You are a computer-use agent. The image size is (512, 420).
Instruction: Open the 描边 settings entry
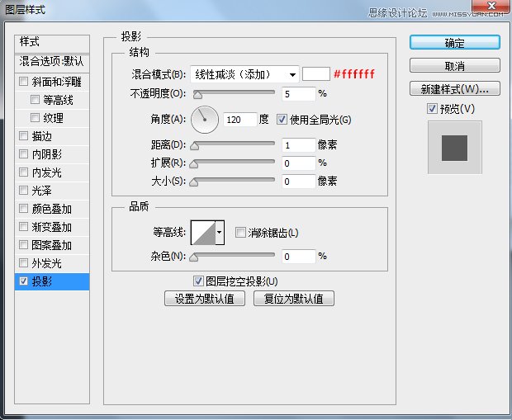click(41, 136)
